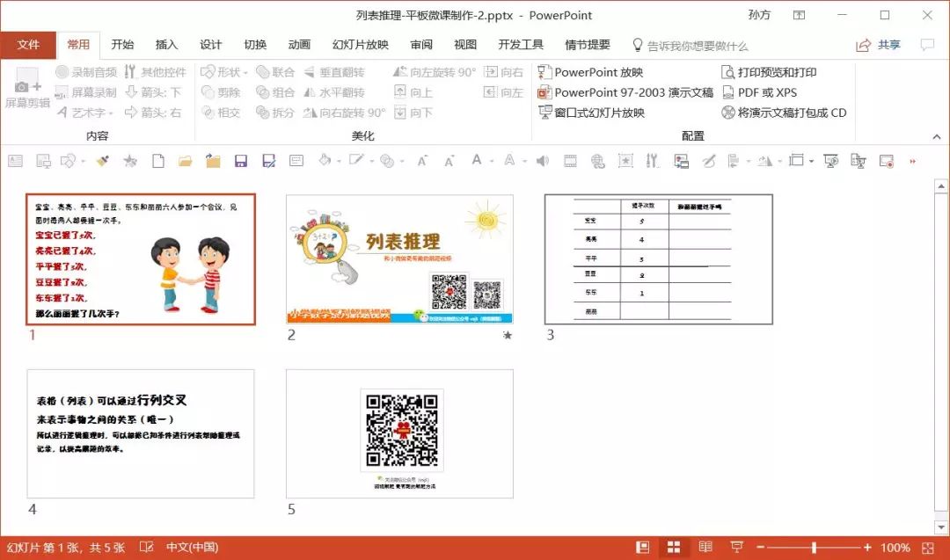Open the comments speech bubble icon
This screenshot has height=560, width=950.
pyautogui.click(x=927, y=45)
